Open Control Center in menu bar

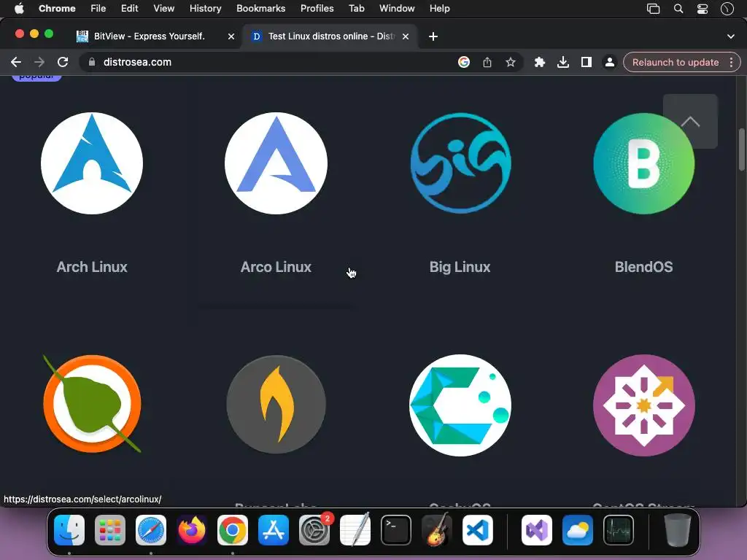pos(703,9)
